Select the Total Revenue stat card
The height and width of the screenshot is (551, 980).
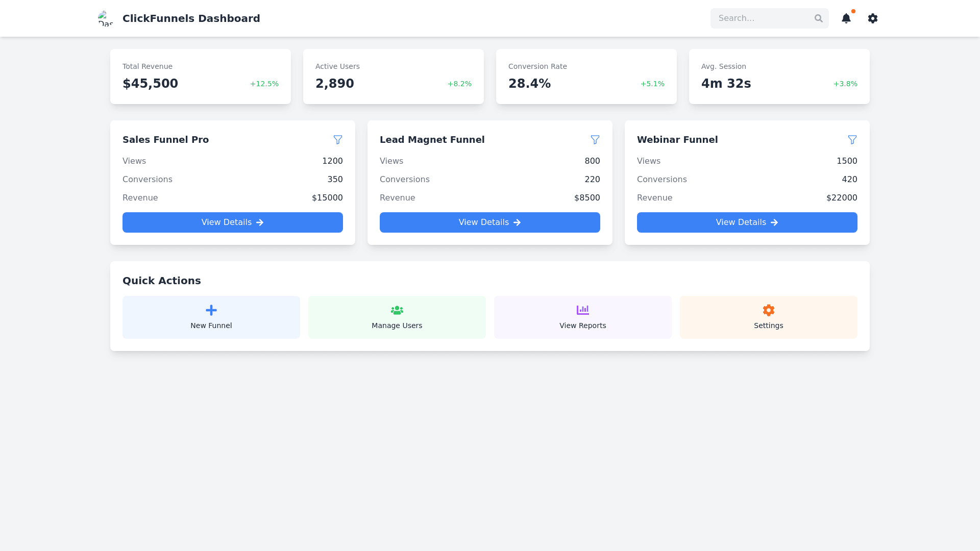coord(200,77)
